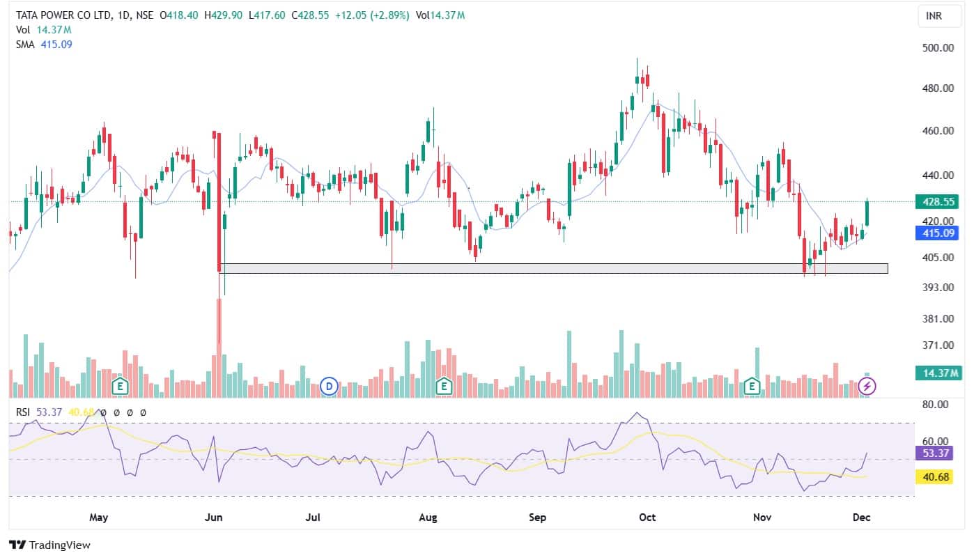Click the blue 415.09 SMA price label
This screenshot has height=560, width=974.
pos(938,233)
